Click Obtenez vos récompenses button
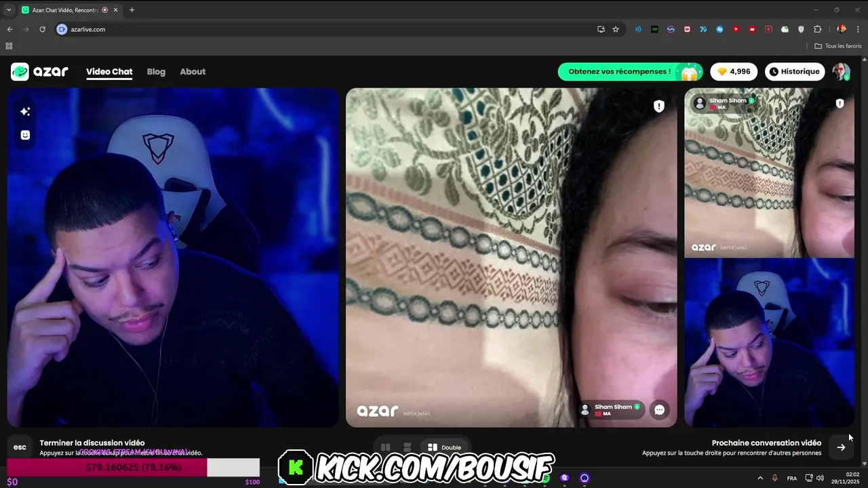The image size is (868, 488). coord(630,72)
